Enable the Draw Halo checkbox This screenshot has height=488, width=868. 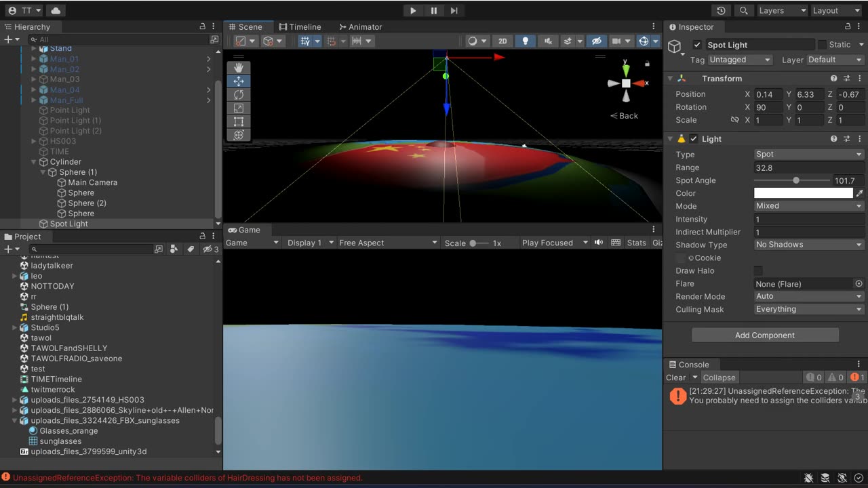(758, 271)
